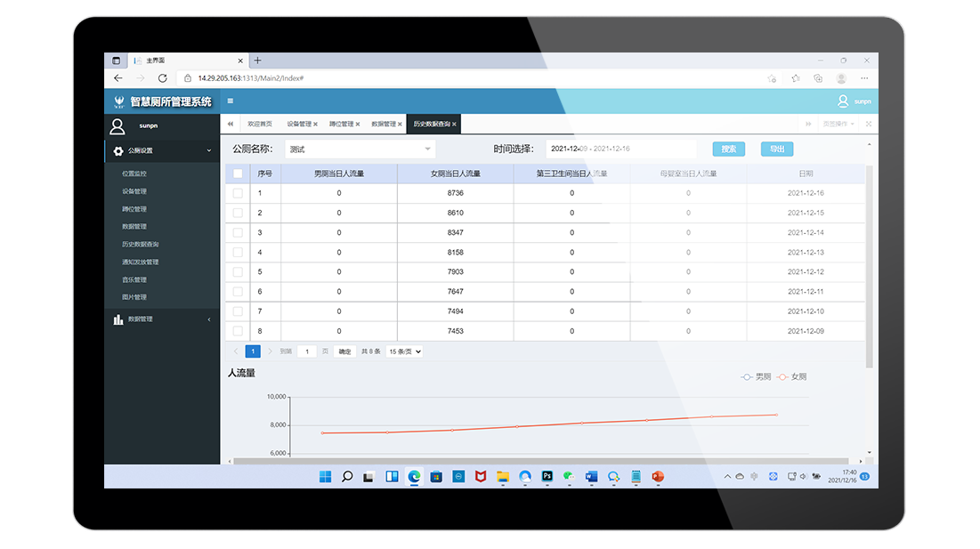Switch to the 设备管理 tab

tap(299, 124)
